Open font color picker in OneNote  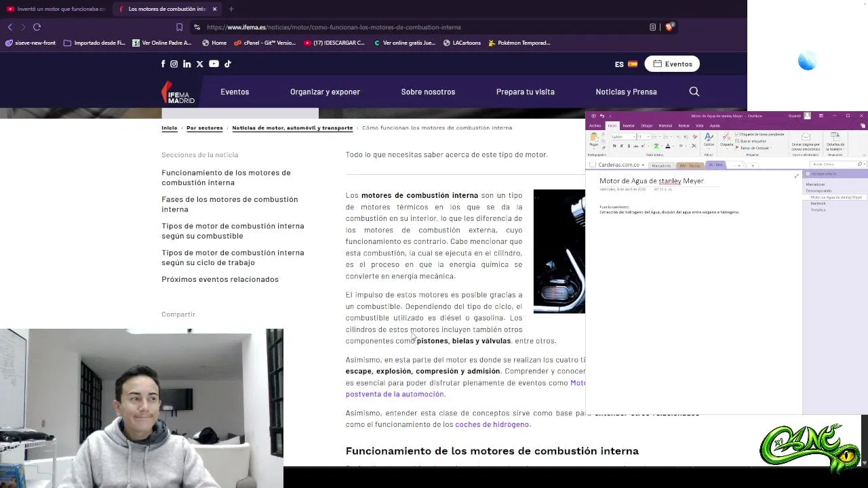pos(668,146)
